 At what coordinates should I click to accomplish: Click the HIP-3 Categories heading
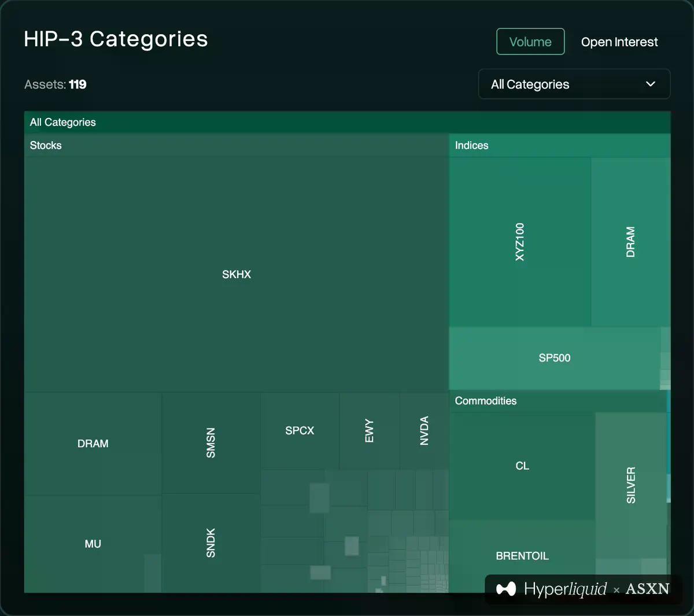click(x=116, y=39)
